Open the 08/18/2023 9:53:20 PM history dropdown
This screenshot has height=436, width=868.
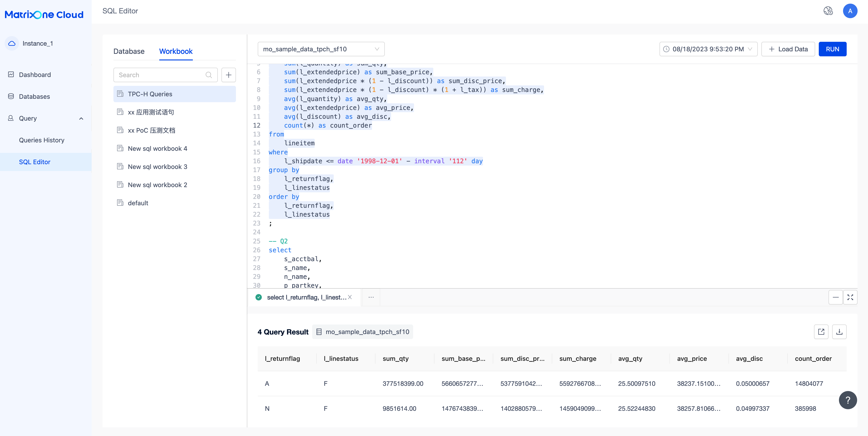[708, 49]
